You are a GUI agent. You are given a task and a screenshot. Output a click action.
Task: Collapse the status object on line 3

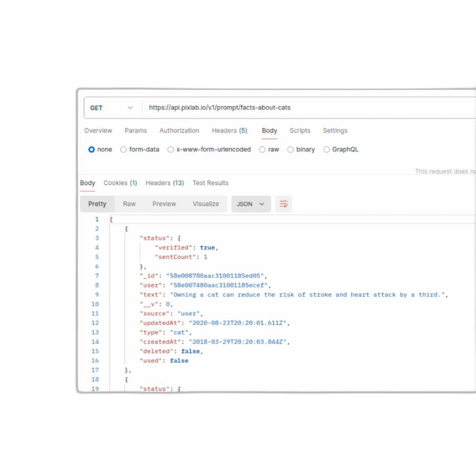coord(179,238)
